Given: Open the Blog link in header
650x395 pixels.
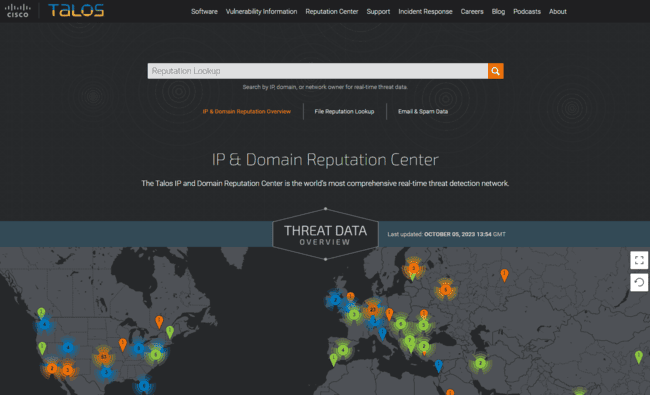Looking at the screenshot, I should pos(498,12).
